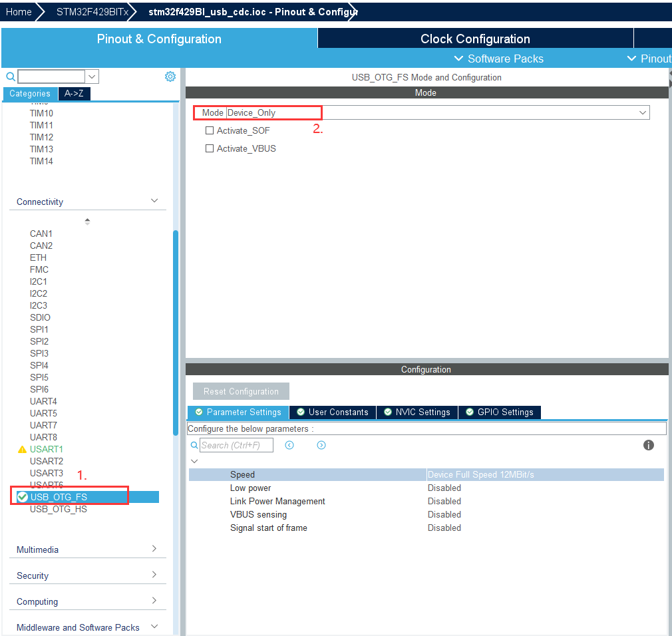Click the yellow warning icon beside USART1
Screen dimensions: 672x636
[22, 449]
